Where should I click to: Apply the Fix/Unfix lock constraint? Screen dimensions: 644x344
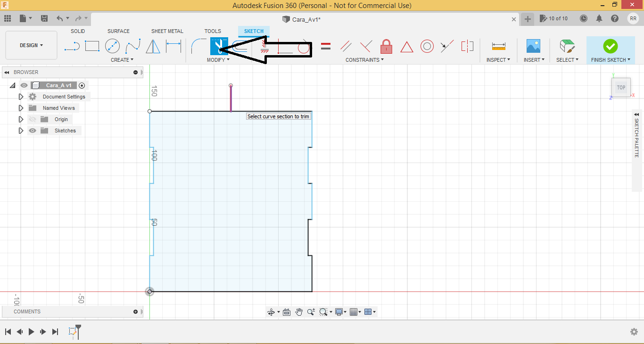coord(386,46)
